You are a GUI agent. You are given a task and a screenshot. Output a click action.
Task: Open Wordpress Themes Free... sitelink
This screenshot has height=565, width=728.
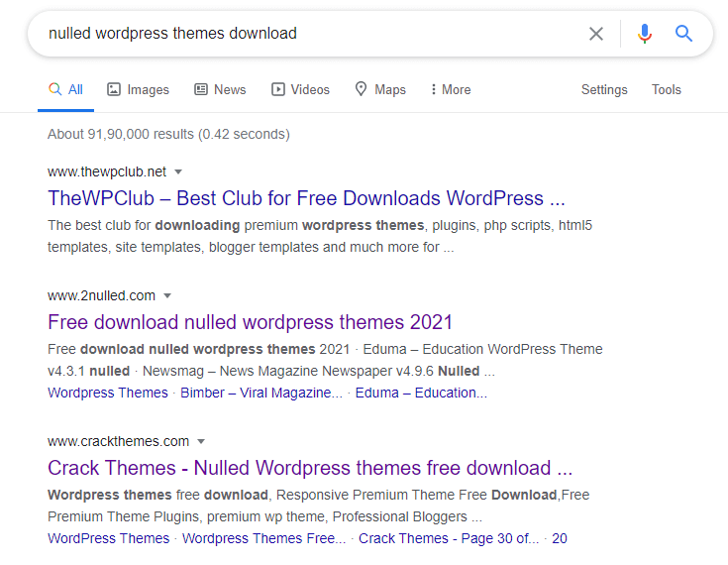point(263,538)
